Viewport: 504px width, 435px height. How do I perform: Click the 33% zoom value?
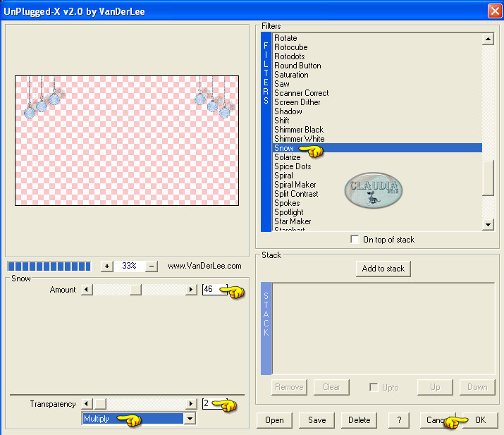(129, 266)
